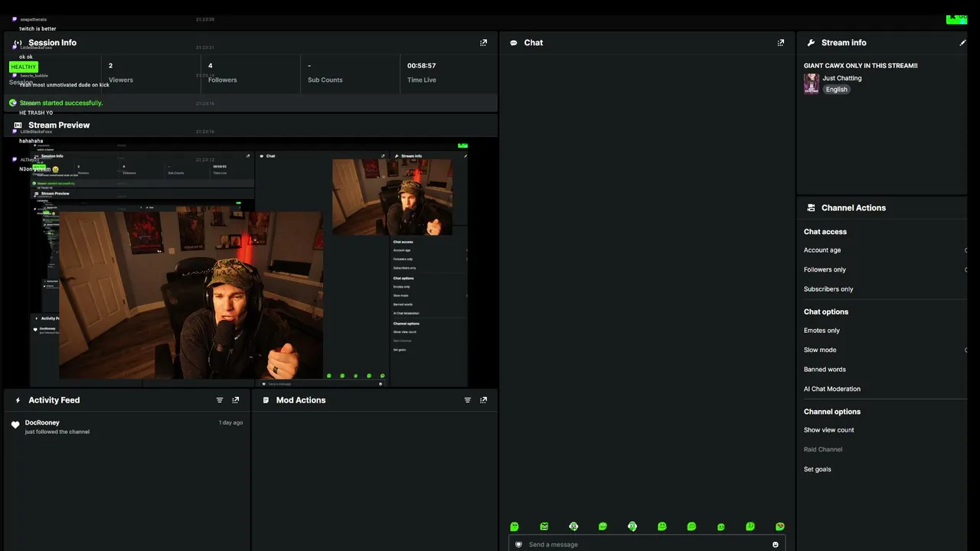Screen dimensions: 980x551
Task: Click the Channel options heading
Action: coord(832,412)
